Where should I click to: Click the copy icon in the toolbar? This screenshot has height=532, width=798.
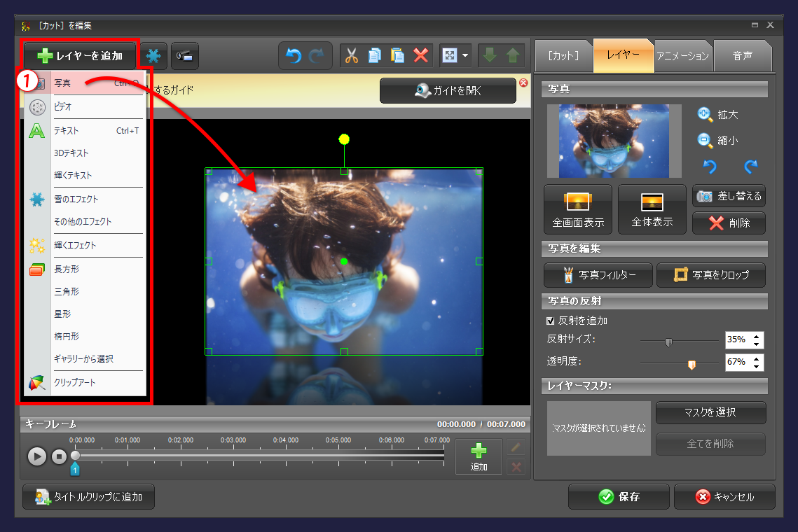(375, 56)
